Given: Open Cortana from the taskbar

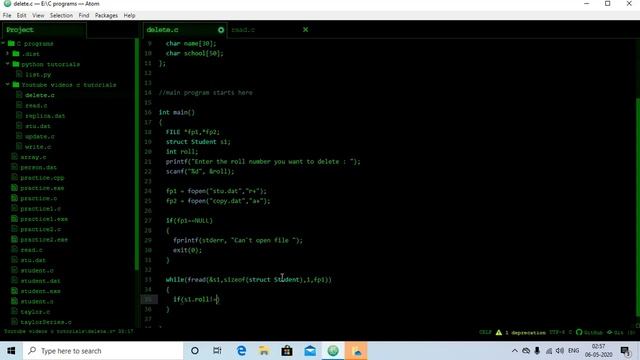Looking at the screenshot, I should [x=195, y=351].
